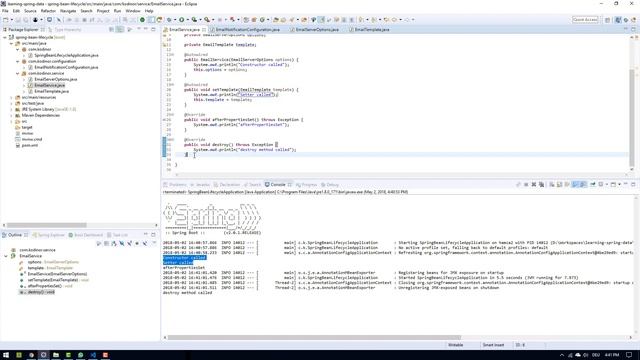Open the Declaration view tab

(x=229, y=185)
